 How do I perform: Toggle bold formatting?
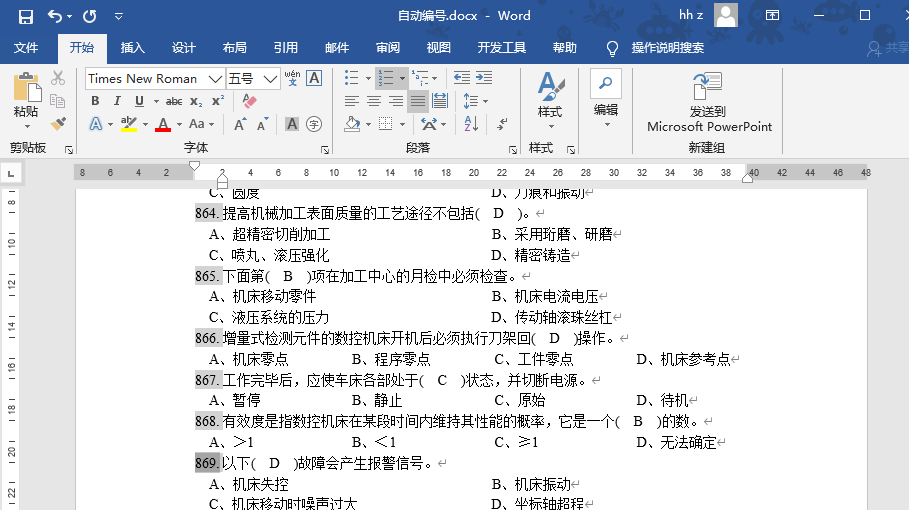click(x=95, y=101)
